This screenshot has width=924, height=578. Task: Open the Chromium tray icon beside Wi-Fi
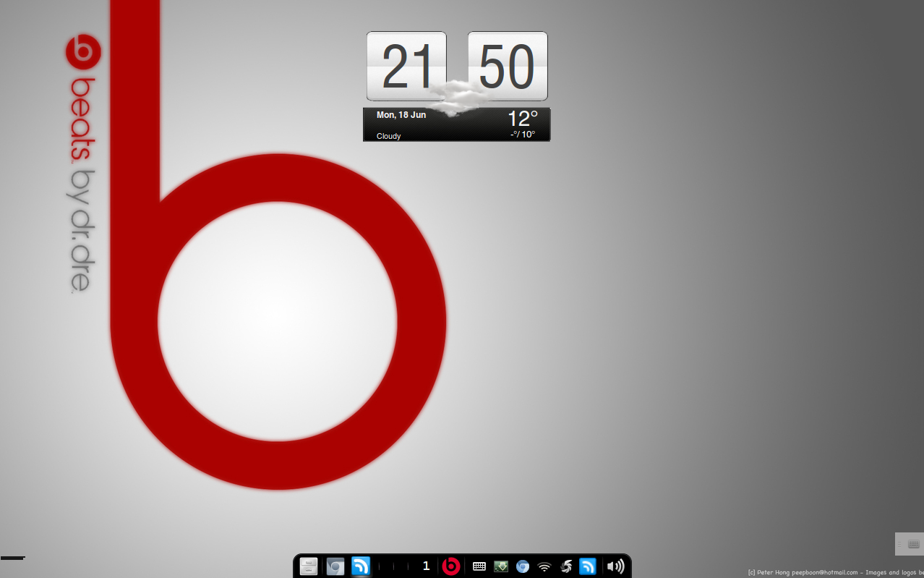pos(523,566)
